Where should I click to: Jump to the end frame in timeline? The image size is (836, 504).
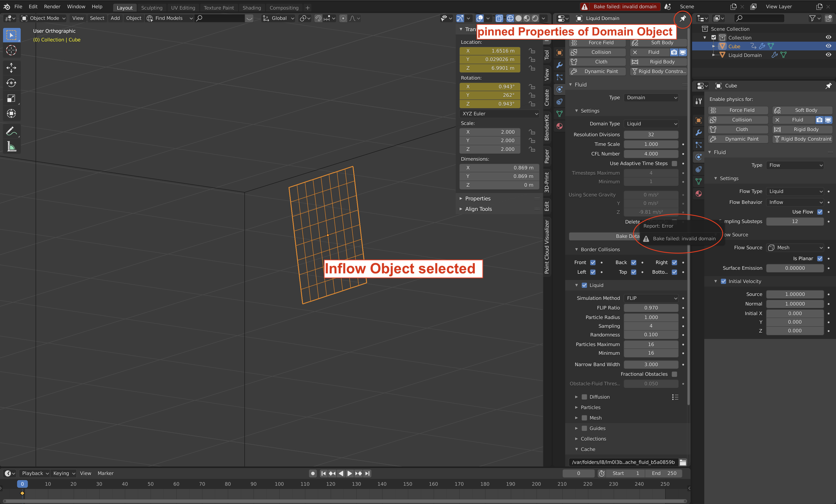click(367, 473)
